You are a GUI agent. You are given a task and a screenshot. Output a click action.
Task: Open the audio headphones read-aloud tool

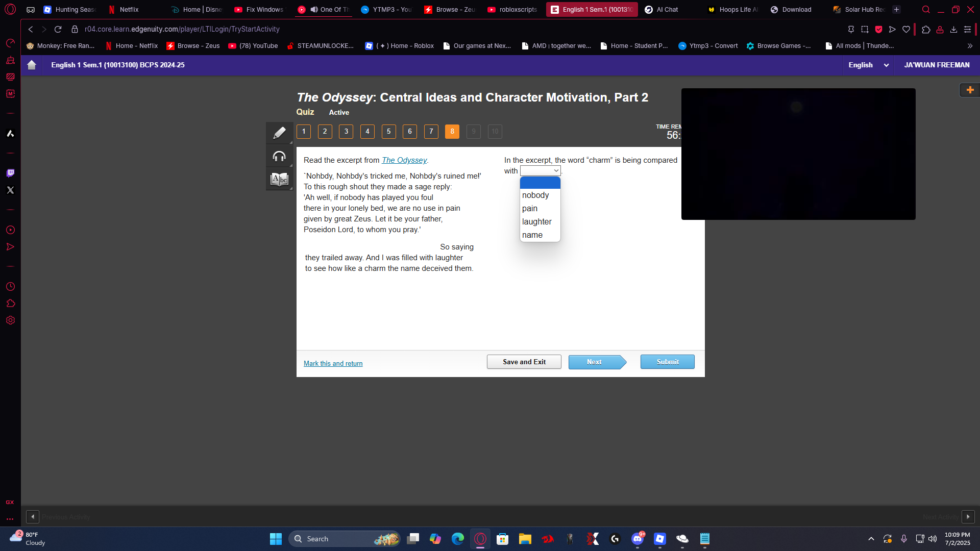click(x=279, y=156)
